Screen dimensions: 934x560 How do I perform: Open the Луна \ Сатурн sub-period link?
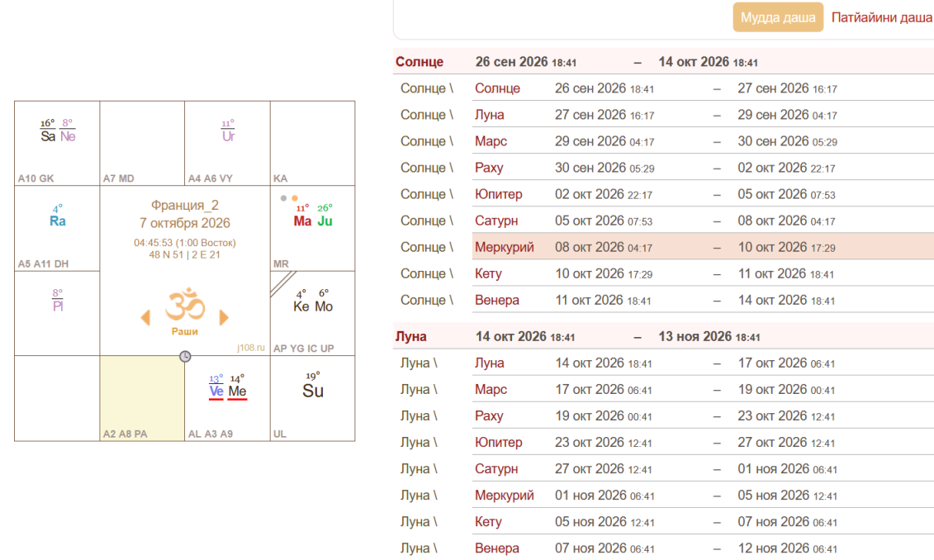496,469
